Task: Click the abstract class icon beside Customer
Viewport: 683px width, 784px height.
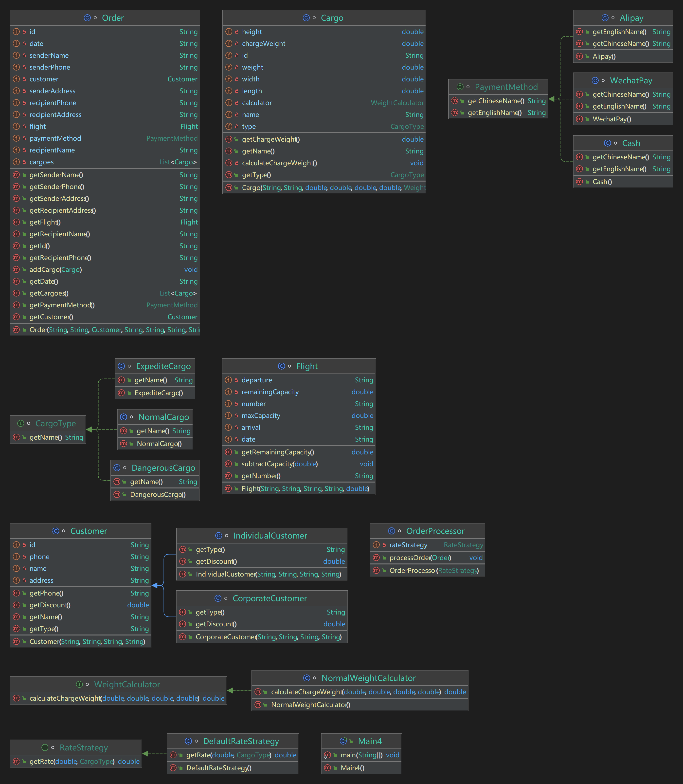Action: [56, 531]
